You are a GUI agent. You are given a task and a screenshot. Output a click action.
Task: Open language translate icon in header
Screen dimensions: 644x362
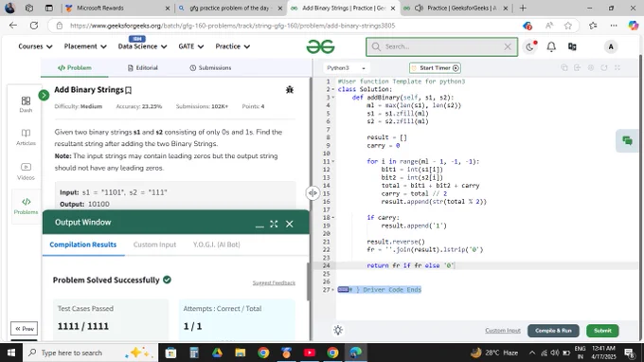coord(572,46)
